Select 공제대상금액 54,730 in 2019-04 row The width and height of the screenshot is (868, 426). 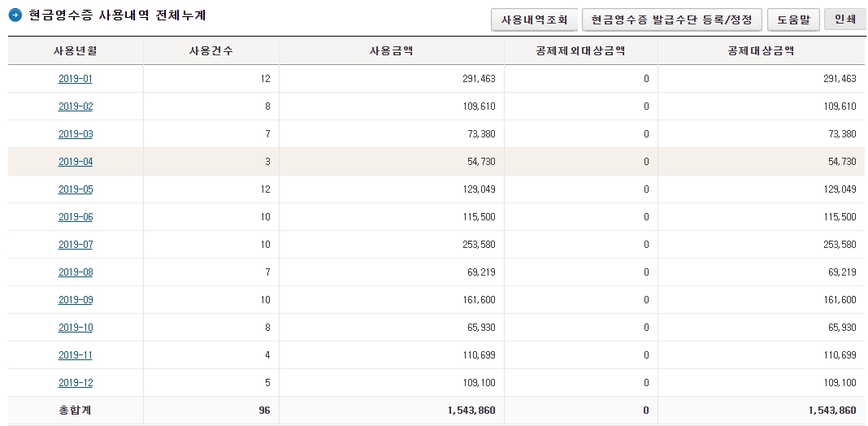pos(843,162)
